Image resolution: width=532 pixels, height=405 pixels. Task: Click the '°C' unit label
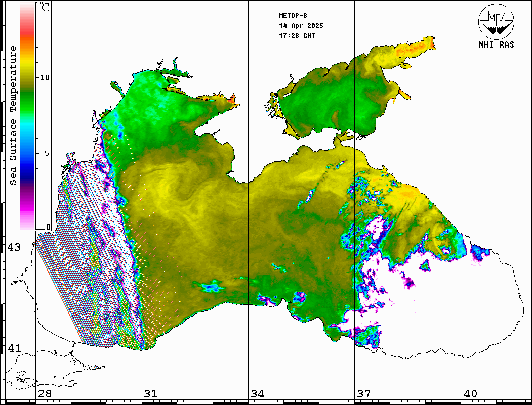tap(45, 7)
